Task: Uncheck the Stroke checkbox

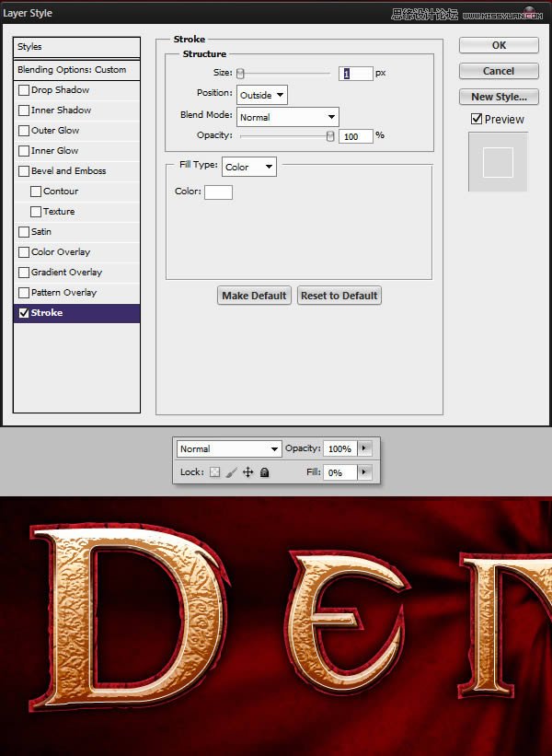Action: [x=24, y=313]
